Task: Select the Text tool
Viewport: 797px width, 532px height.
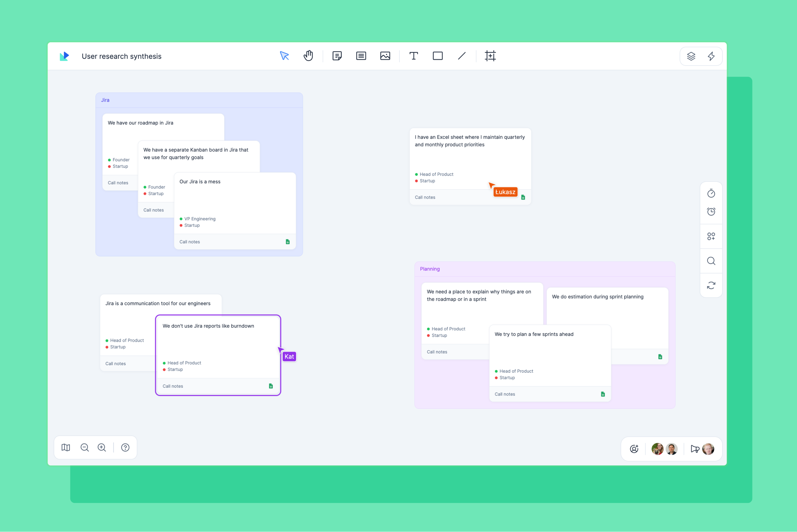Action: pyautogui.click(x=413, y=56)
